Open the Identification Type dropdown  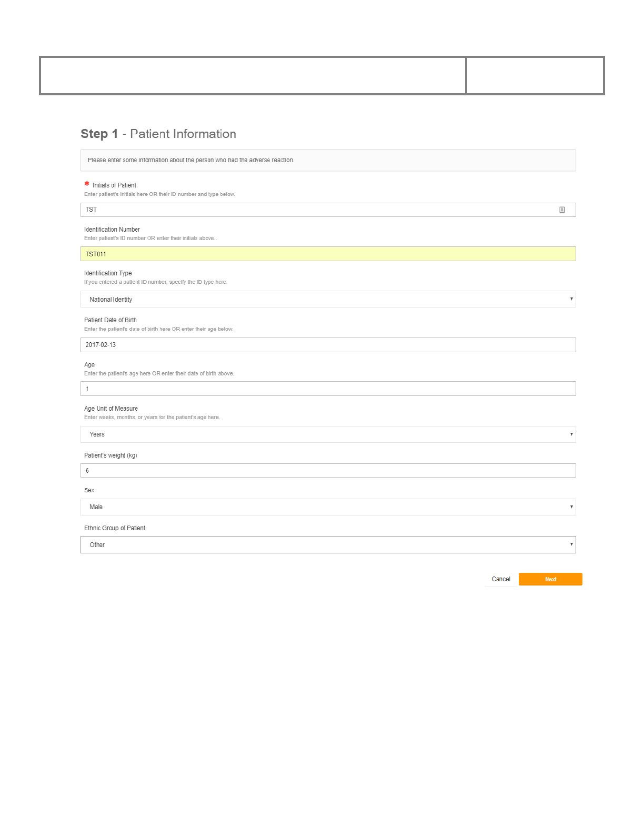pos(328,299)
